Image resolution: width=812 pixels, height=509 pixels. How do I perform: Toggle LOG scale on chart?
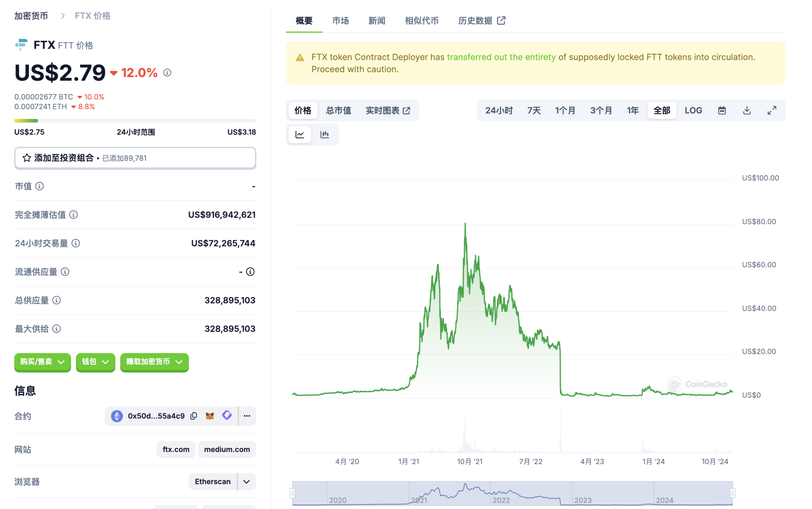pyautogui.click(x=693, y=110)
